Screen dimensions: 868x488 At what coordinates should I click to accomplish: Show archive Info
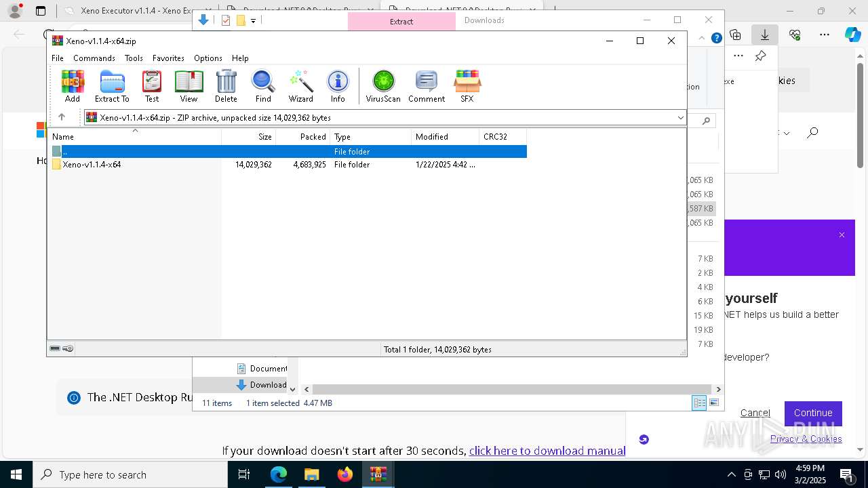coord(338,86)
